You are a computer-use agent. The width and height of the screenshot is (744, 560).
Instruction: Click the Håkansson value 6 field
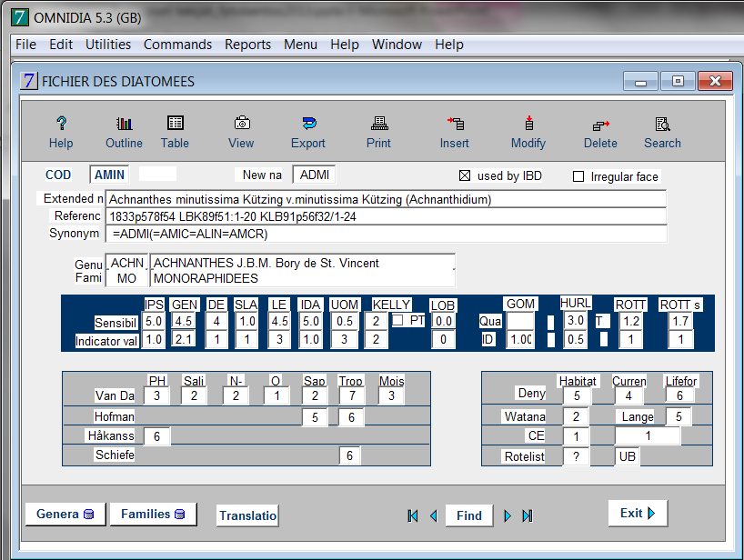[156, 435]
